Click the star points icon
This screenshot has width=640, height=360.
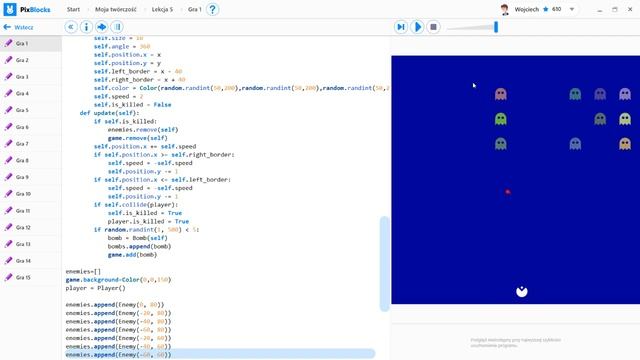pyautogui.click(x=546, y=9)
